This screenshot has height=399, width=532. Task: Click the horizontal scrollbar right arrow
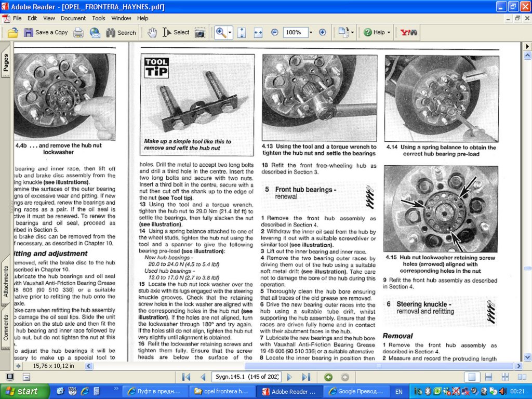pyautogui.click(x=518, y=366)
